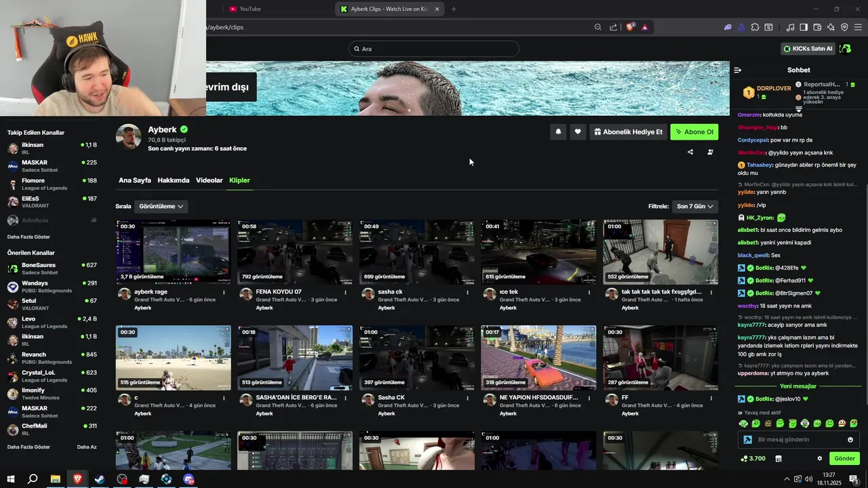The width and height of the screenshot is (868, 488).
Task: Close the Ayberk Clips browser tab
Action: pos(437,9)
